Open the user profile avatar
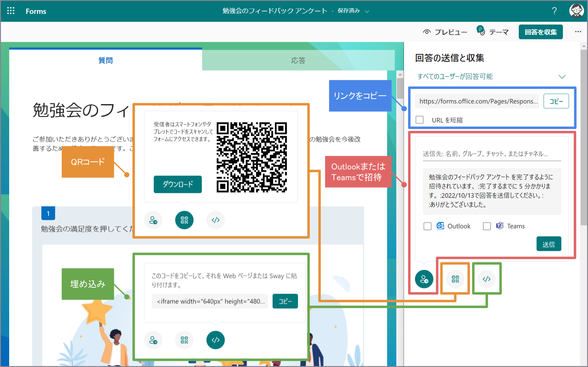 pyautogui.click(x=576, y=11)
